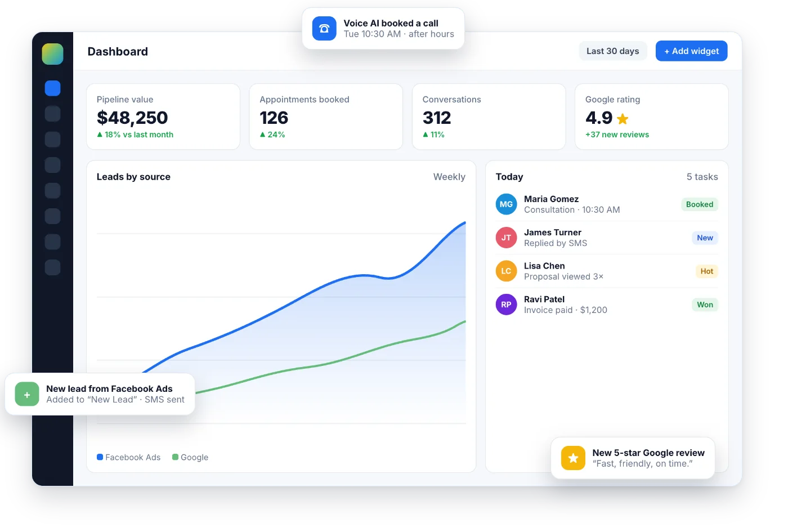The image size is (788, 532).
Task: Click the 18% vs last month indicator
Action: pos(135,135)
